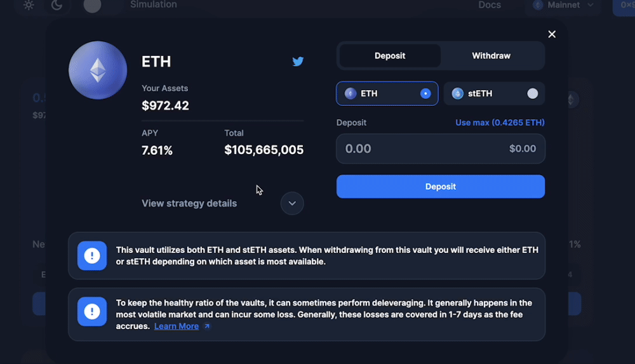Viewport: 635px width, 364px height.
Task: Expand the View strategy details text
Action: pos(189,203)
